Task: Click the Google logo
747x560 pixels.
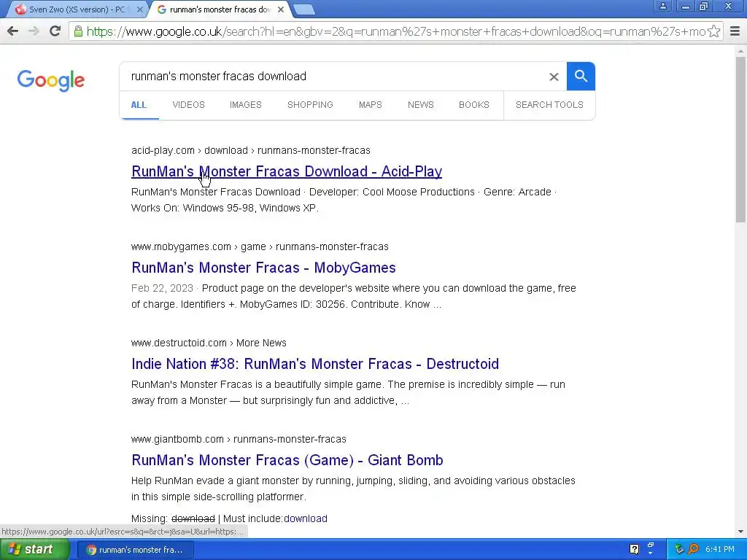Action: [x=51, y=80]
